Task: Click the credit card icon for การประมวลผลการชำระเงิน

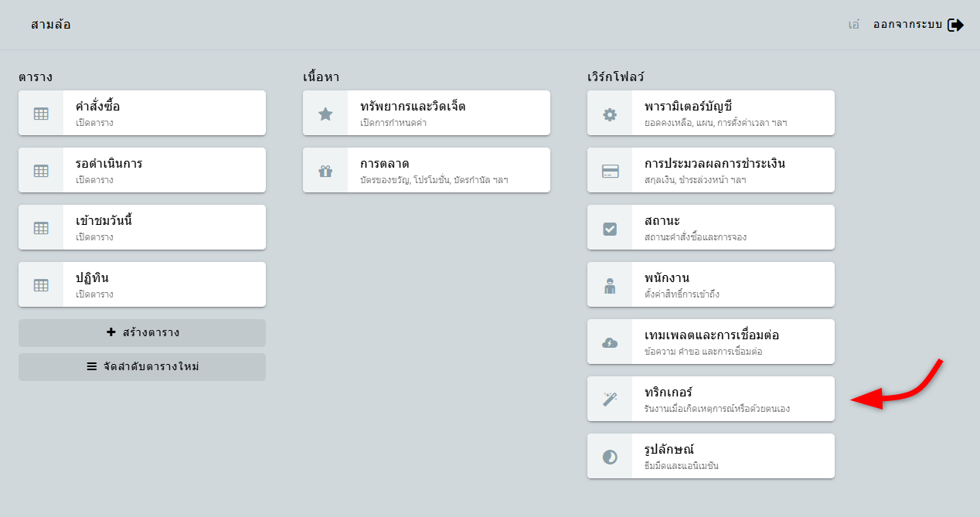Action: pos(610,171)
